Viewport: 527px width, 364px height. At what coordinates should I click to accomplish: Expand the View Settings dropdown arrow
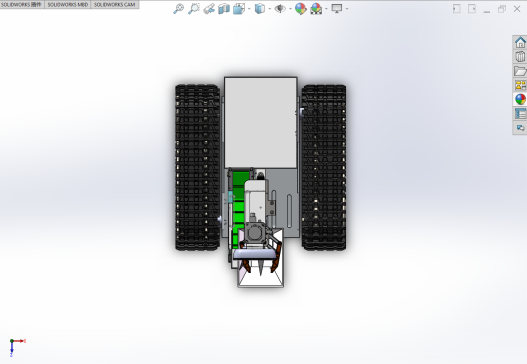[347, 9]
